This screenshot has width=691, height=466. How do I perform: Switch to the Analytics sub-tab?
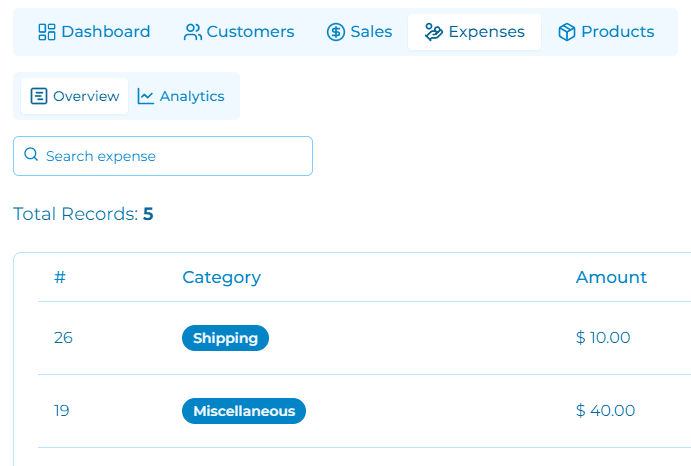(x=181, y=96)
